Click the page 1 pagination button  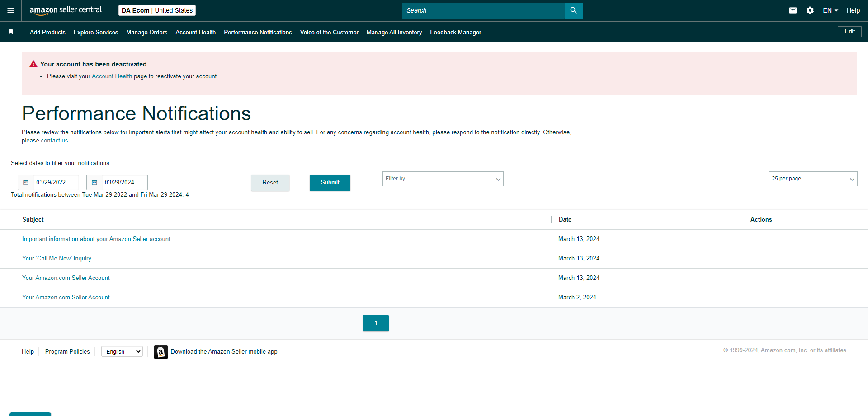(376, 323)
